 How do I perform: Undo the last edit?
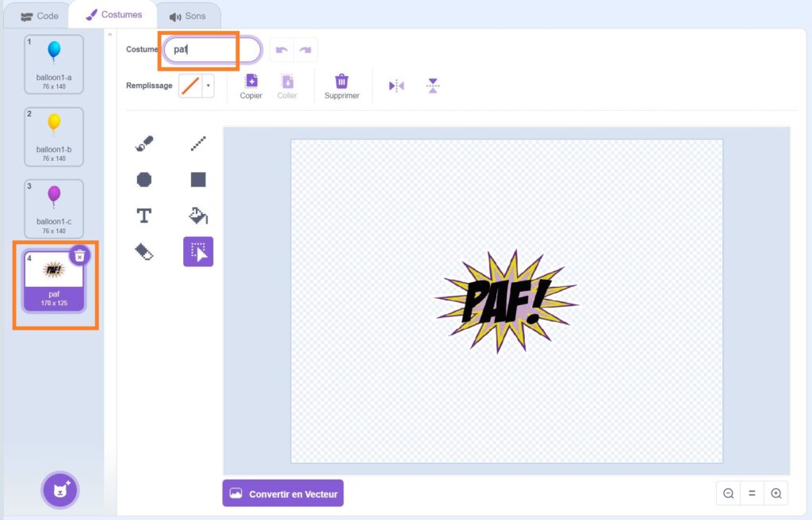pyautogui.click(x=282, y=50)
